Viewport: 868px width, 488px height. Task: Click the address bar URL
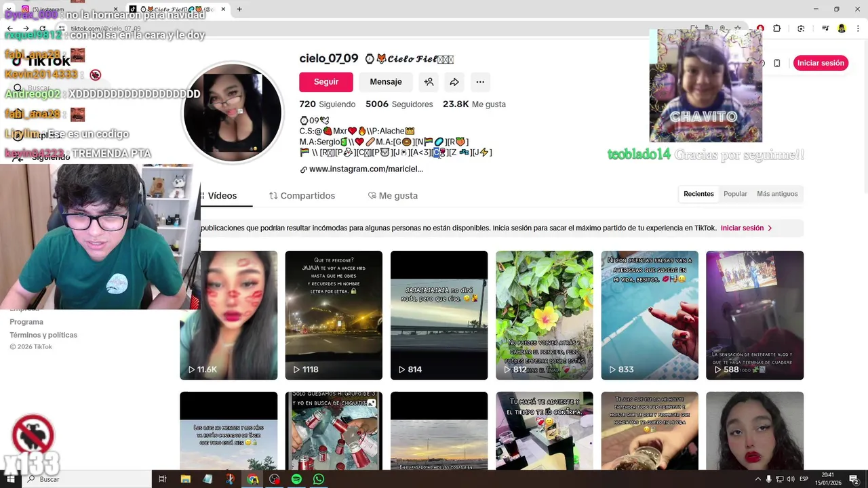[x=106, y=28]
